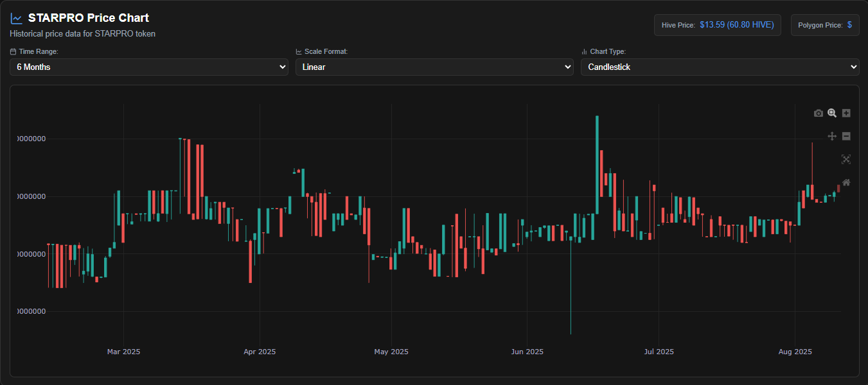Viewport: 868px width, 385px height.
Task: Reset axes using the home icon
Action: (846, 182)
